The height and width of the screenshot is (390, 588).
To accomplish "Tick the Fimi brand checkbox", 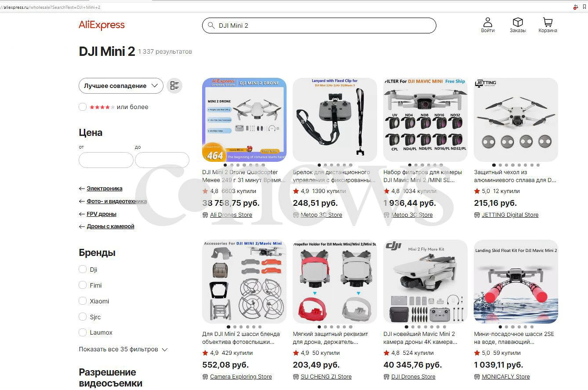I will (x=83, y=285).
